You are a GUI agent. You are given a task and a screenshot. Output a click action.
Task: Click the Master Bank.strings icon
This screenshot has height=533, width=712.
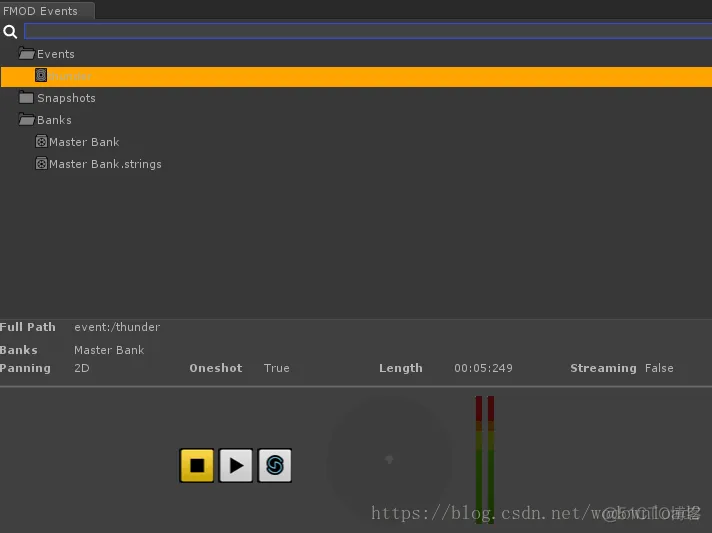coord(41,163)
